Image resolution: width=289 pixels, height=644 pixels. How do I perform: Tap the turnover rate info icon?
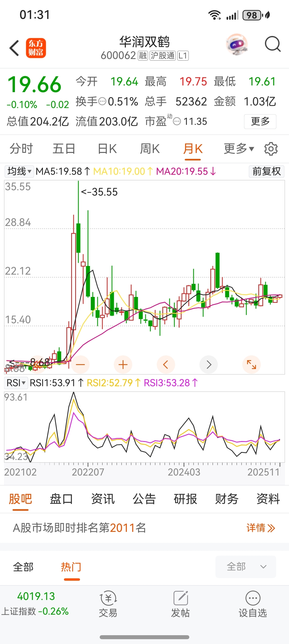point(102,101)
